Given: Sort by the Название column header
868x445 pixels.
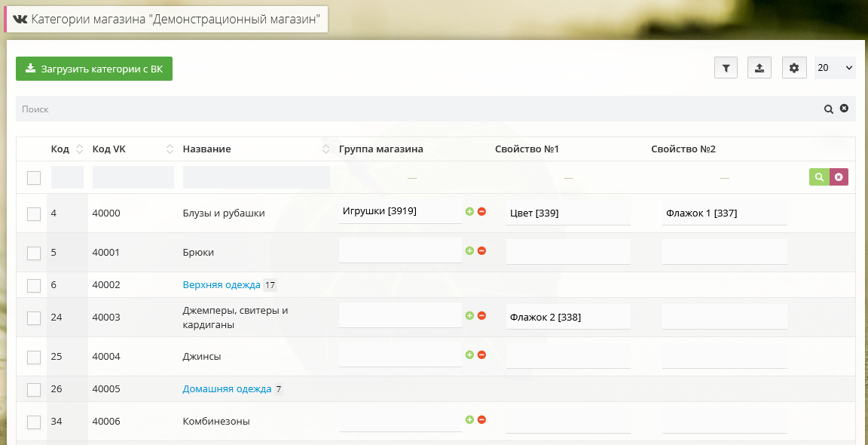Looking at the screenshot, I should tap(206, 149).
